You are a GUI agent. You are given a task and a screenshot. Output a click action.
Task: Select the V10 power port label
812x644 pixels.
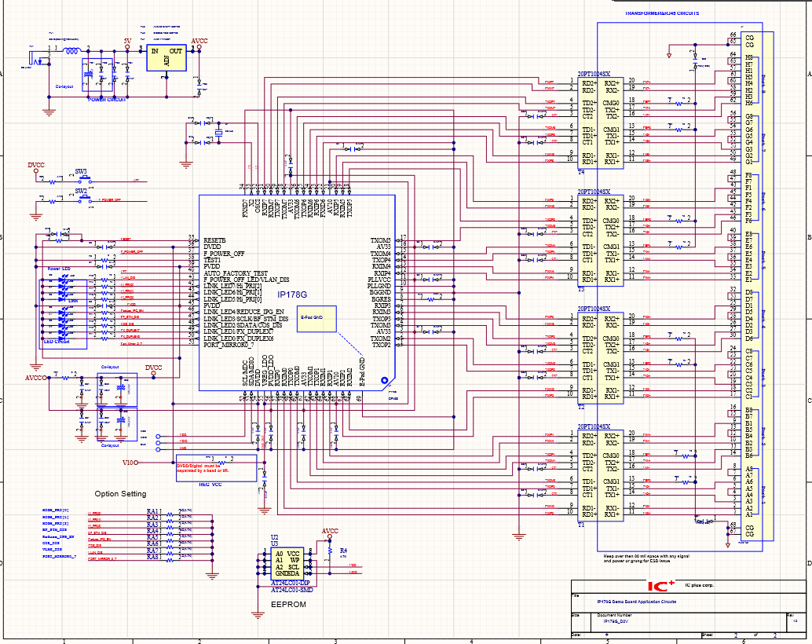point(128,463)
